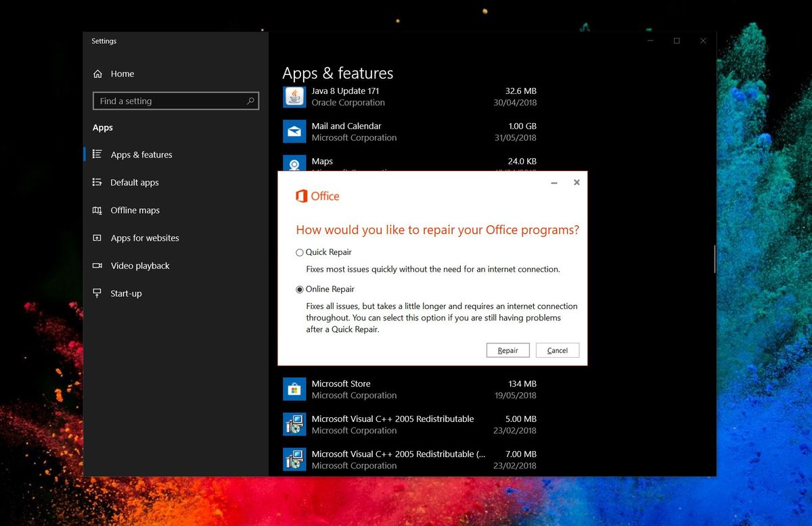812x526 pixels.
Task: Select the Quick Repair option
Action: click(x=299, y=252)
